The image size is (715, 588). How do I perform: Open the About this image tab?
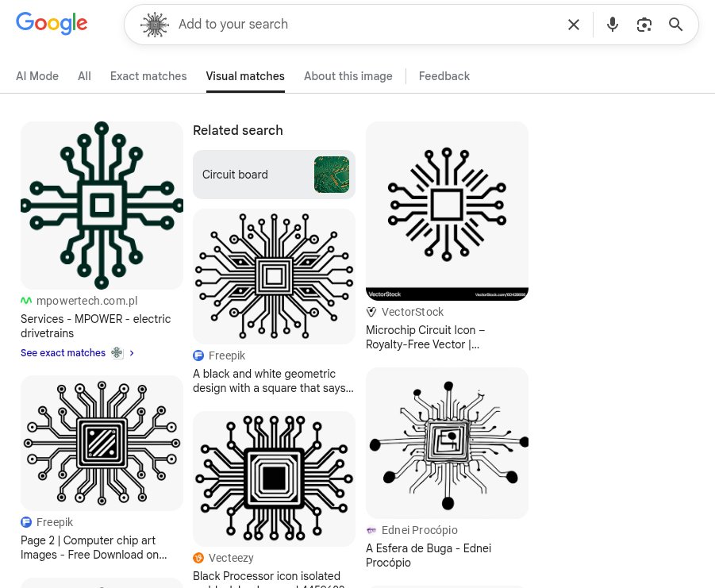(x=348, y=76)
